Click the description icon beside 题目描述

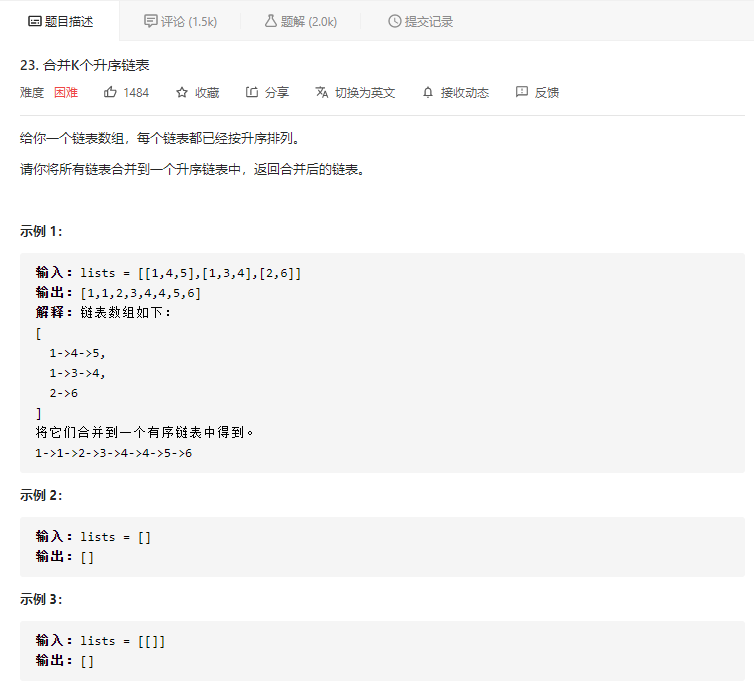pyautogui.click(x=35, y=21)
